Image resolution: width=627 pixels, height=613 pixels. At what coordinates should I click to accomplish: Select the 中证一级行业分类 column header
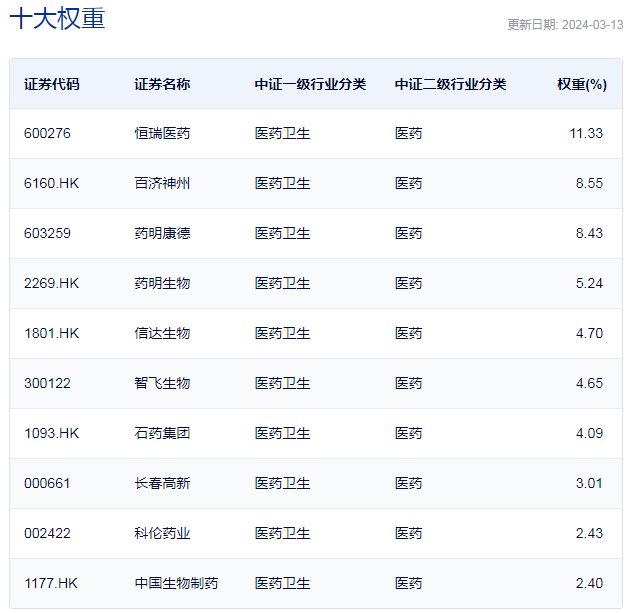pyautogui.click(x=310, y=84)
